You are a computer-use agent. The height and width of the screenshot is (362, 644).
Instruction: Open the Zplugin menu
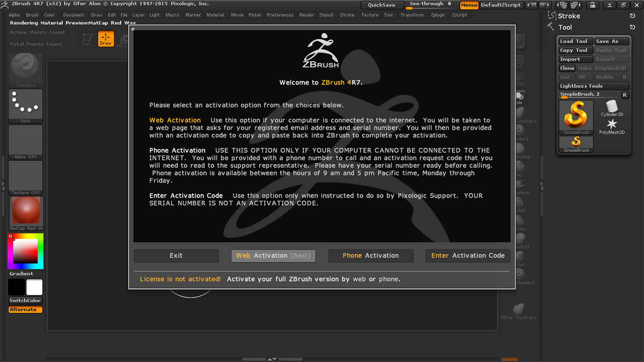438,15
